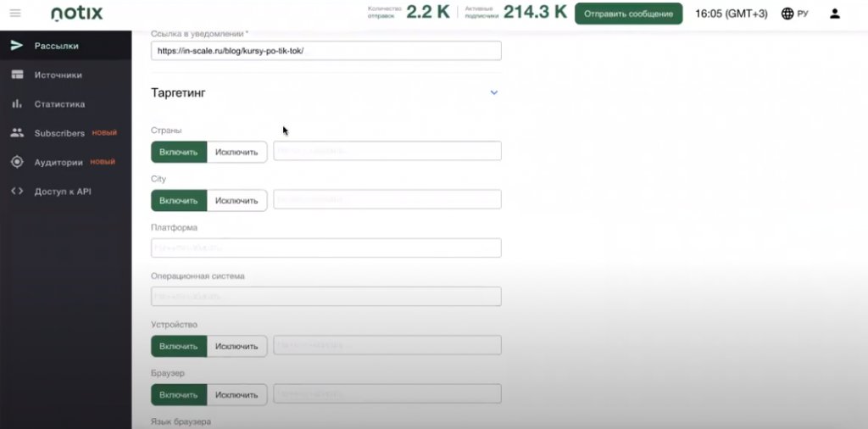Viewport: 868px width, 429px height.
Task: Select Включить for City targeting
Action: [179, 200]
